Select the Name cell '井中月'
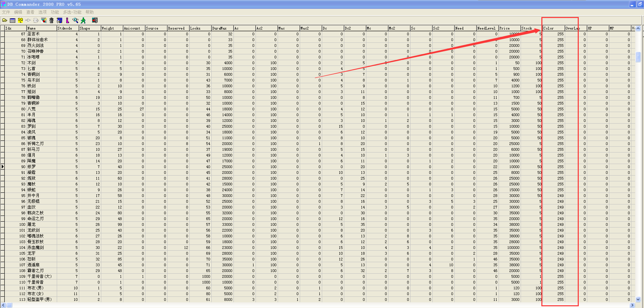 coord(42,196)
